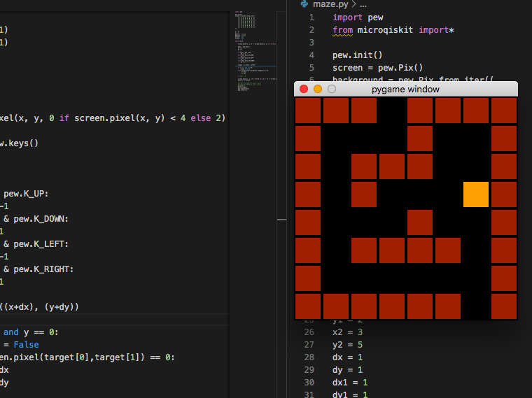Click the Python file icon in breadcrumb
Screen dimensions: 532x398
(x=304, y=3)
